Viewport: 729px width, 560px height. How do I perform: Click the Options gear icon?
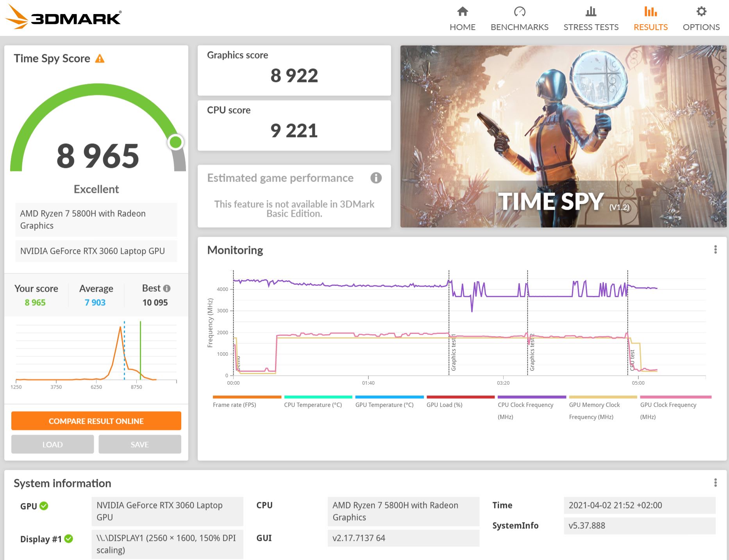coord(701,12)
